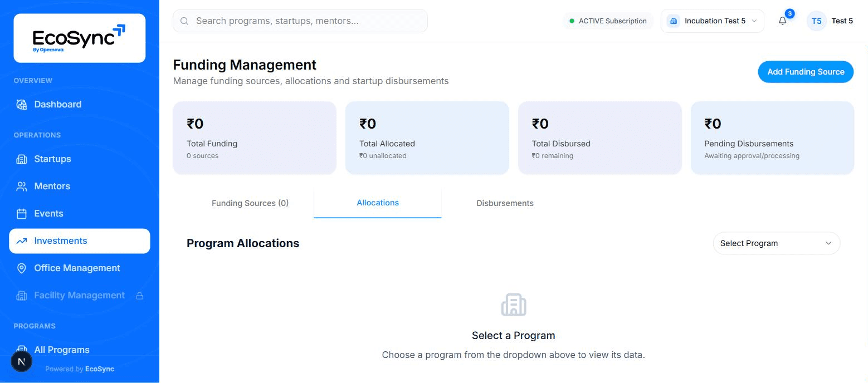Click the Startups building icon

click(x=22, y=159)
